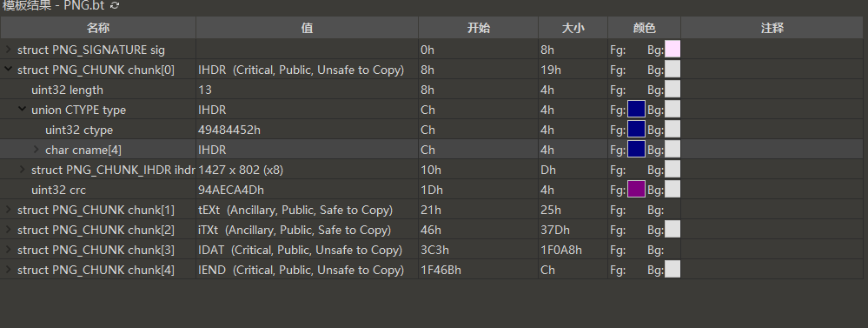Click the purple foreground swatch of crc row
Screen dimensions: 868x328
(637, 190)
